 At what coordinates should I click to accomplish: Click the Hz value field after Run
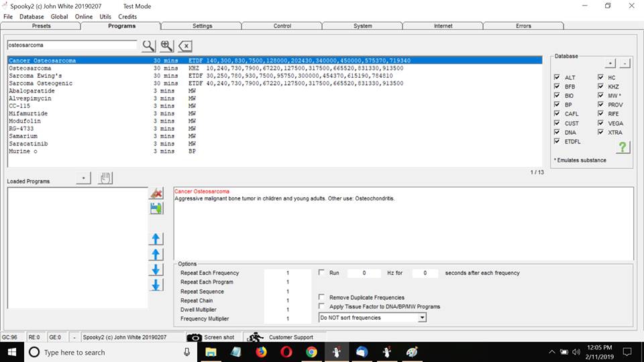point(364,273)
